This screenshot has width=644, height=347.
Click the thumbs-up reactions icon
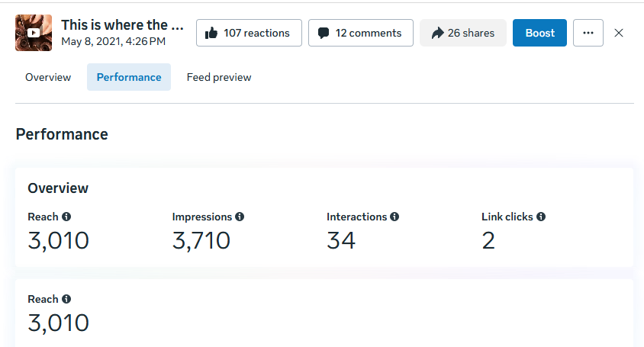point(212,33)
